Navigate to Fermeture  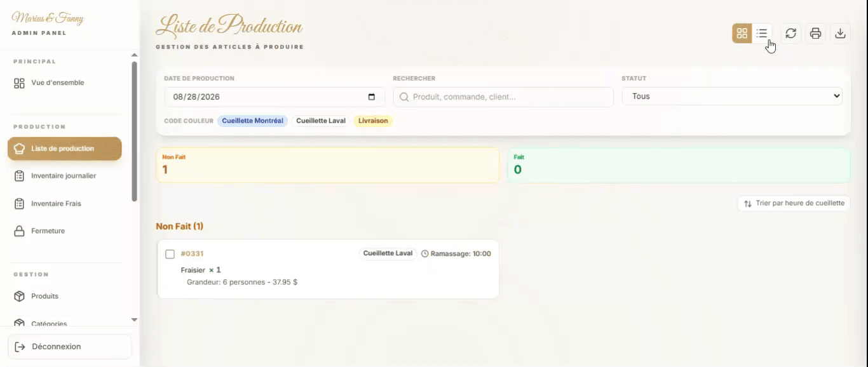pyautogui.click(x=65, y=231)
